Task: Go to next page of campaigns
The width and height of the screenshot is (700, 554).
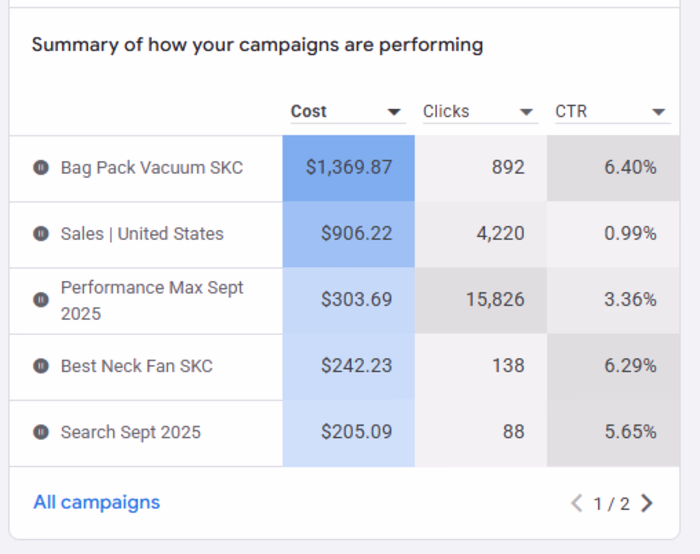Action: (x=646, y=504)
